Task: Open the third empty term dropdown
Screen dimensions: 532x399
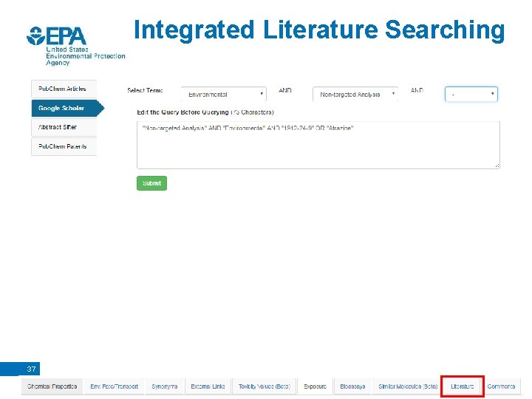Action: pyautogui.click(x=471, y=95)
